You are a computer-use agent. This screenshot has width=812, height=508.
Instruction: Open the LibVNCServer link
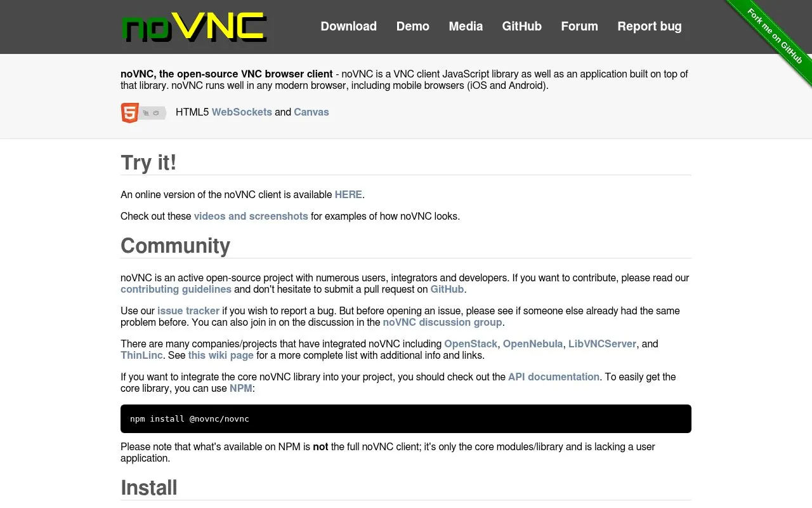point(602,344)
